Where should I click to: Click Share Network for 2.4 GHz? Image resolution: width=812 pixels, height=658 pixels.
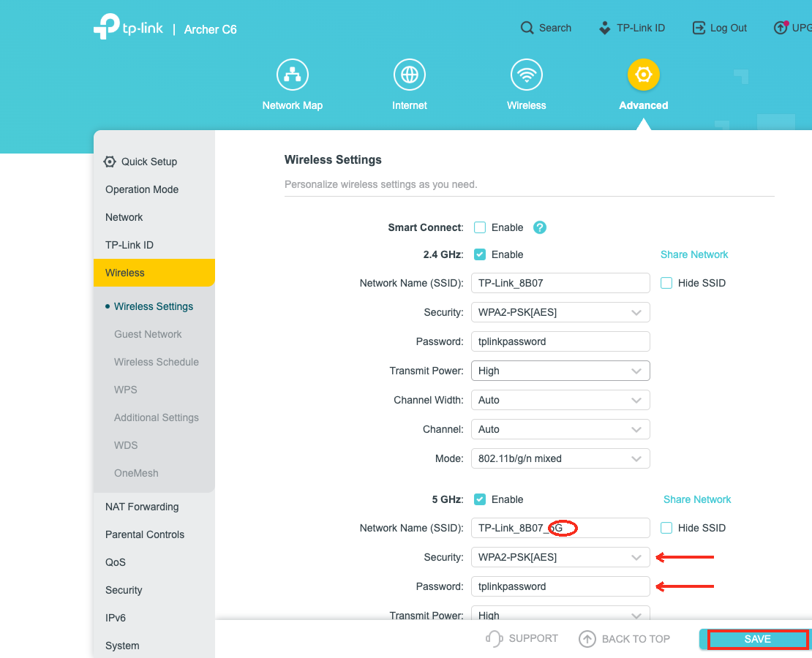click(694, 254)
